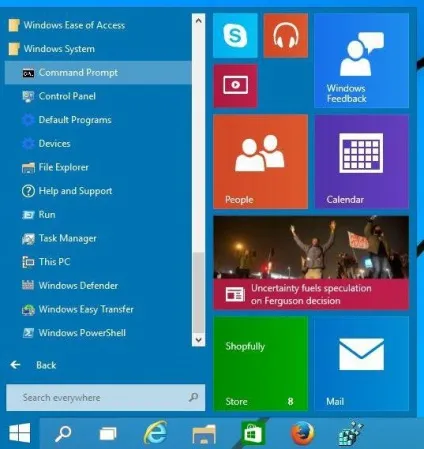Open the Skype tile
The height and width of the screenshot is (449, 424).
click(x=235, y=35)
